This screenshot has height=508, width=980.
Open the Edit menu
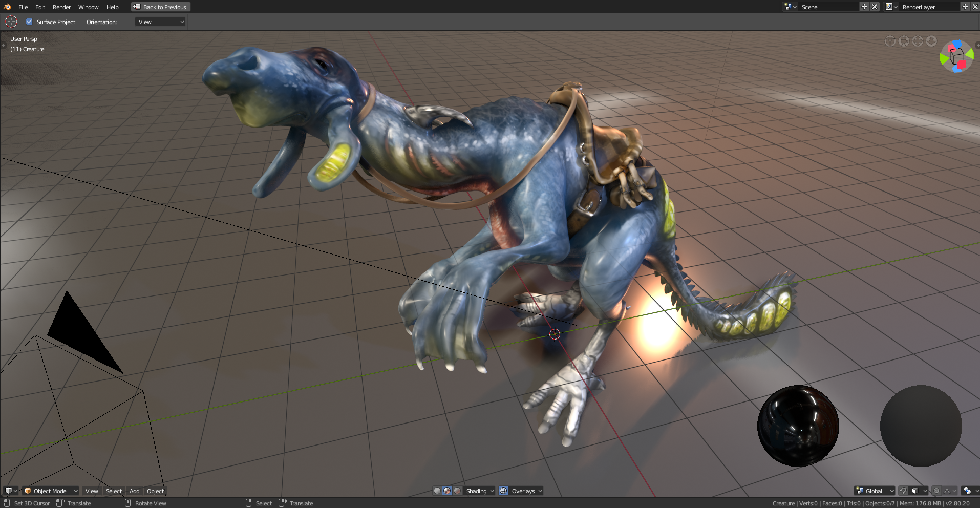click(x=40, y=7)
